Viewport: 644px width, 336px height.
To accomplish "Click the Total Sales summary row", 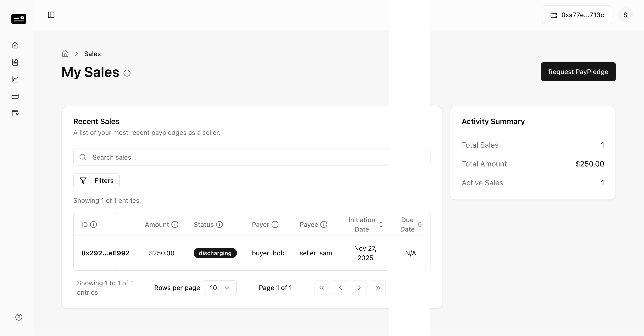I will [x=533, y=145].
